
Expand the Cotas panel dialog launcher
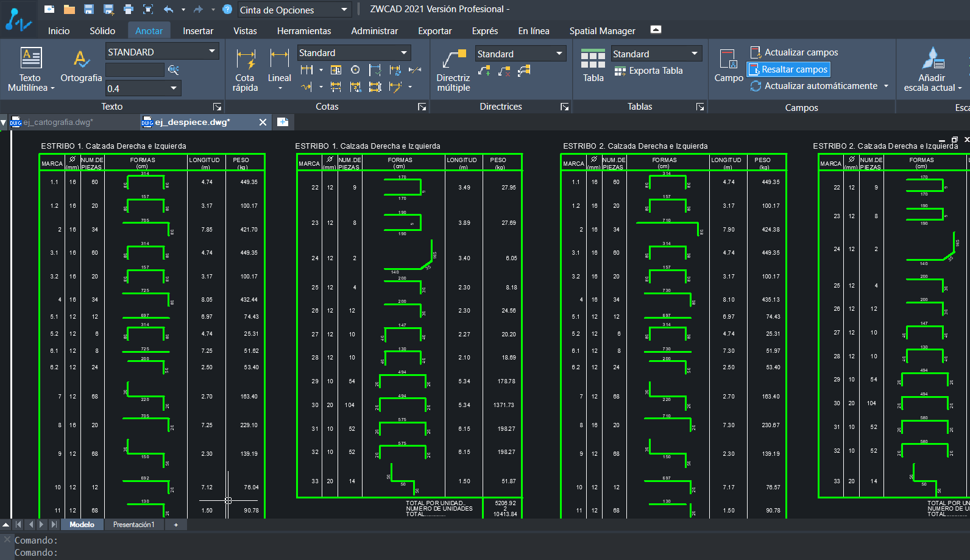422,107
